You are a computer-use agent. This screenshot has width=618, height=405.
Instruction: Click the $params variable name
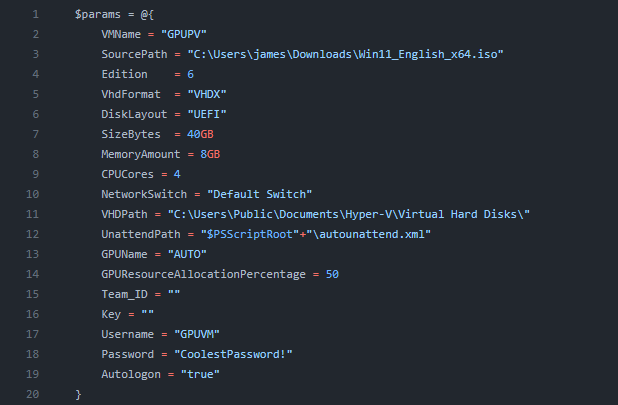click(99, 15)
